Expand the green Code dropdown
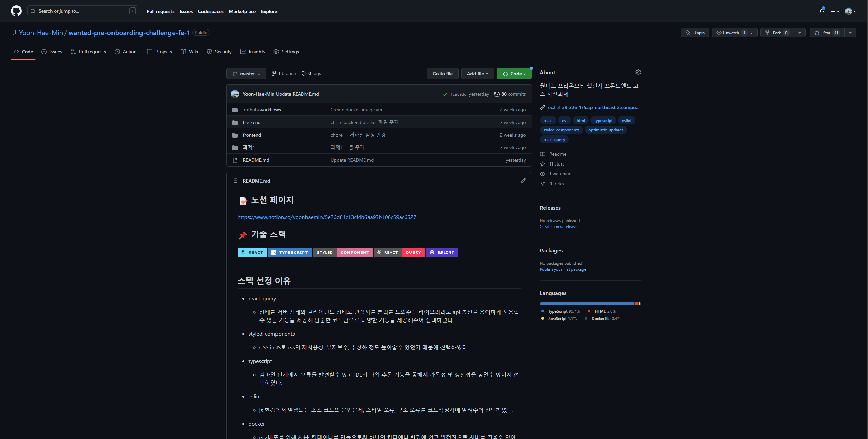Viewport: 868px width, 439px height. click(514, 74)
